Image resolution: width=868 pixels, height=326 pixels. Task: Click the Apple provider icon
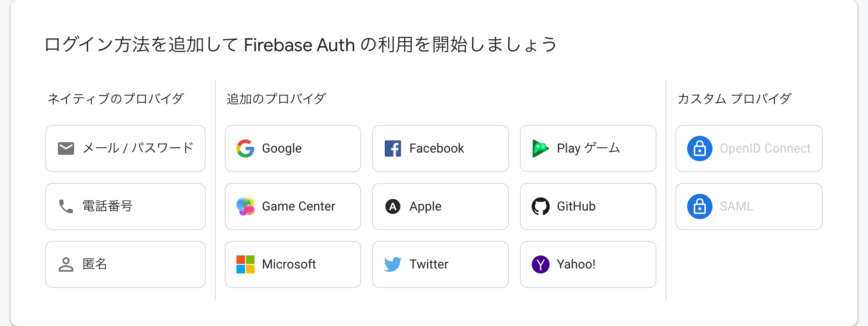(393, 206)
